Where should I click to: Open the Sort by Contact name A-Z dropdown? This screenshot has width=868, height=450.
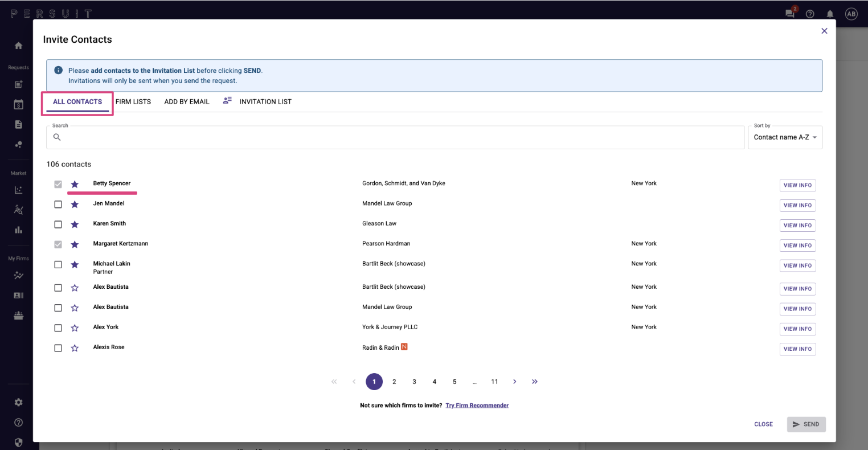click(785, 137)
